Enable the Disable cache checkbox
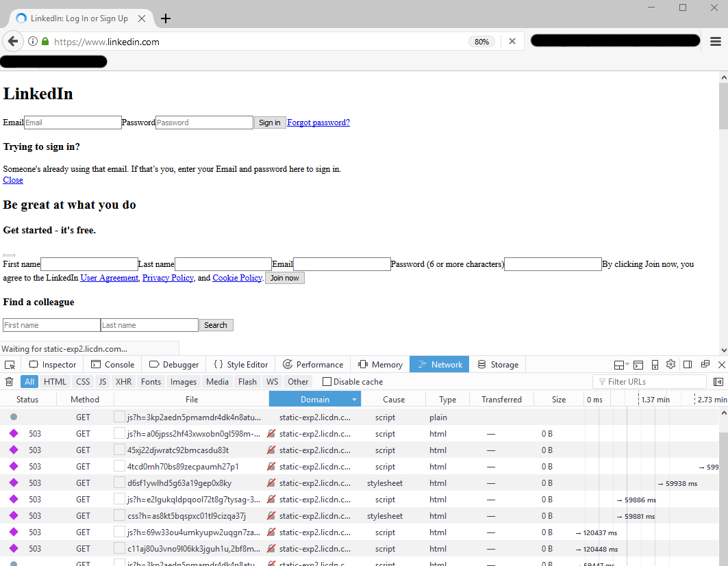The height and width of the screenshot is (566, 728). [x=327, y=382]
